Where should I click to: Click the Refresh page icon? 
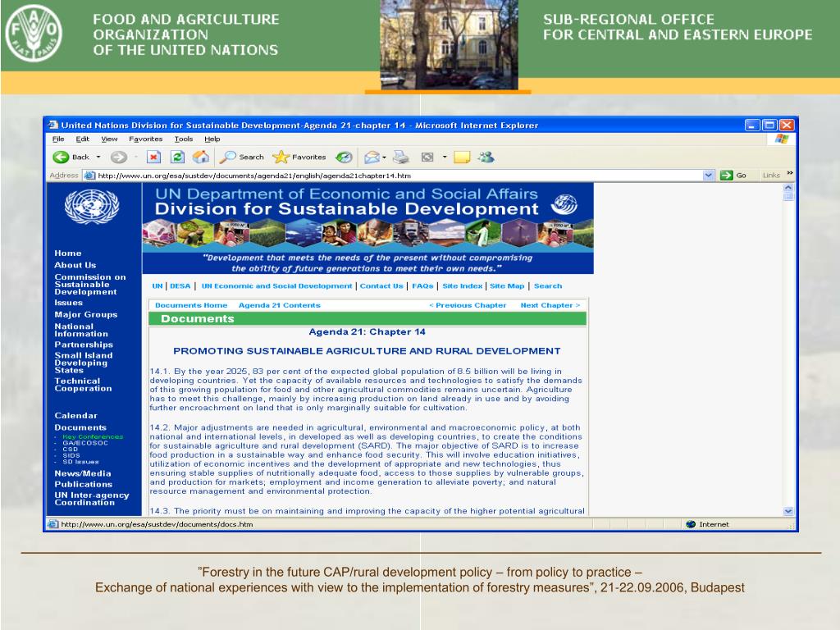point(177,157)
